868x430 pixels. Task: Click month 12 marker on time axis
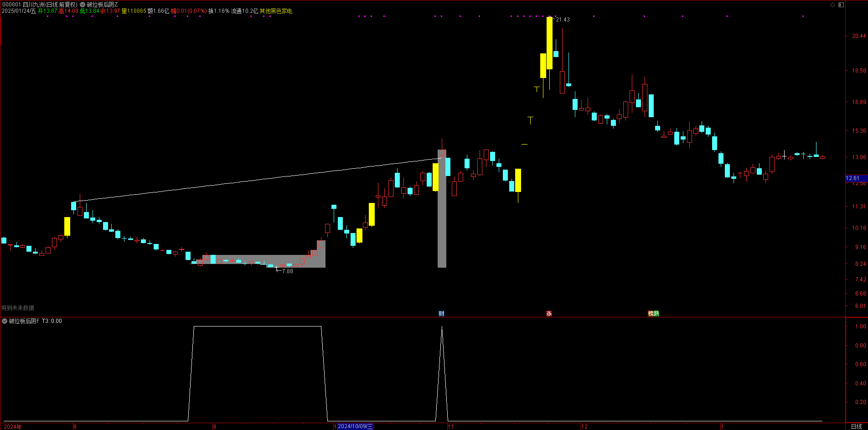coord(584,427)
